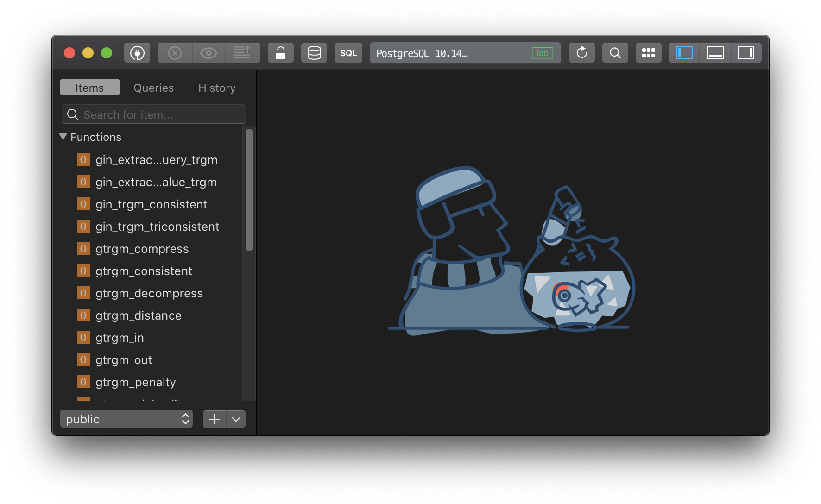
Task: Click the cancel circle-x toolbar icon
Action: (x=175, y=53)
